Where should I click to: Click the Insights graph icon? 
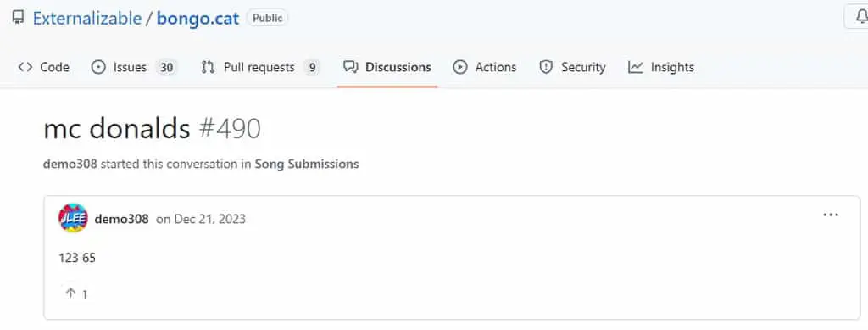pyautogui.click(x=636, y=68)
